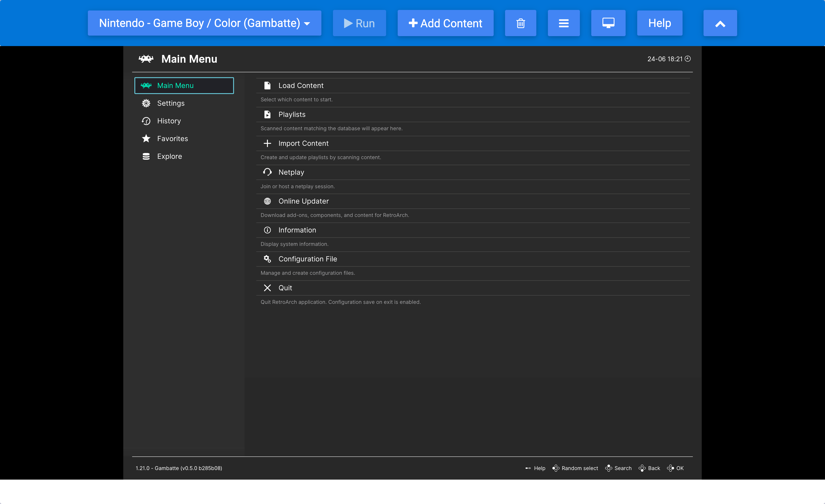Click the Favorites star icon
The image size is (825, 504).
[146, 139]
